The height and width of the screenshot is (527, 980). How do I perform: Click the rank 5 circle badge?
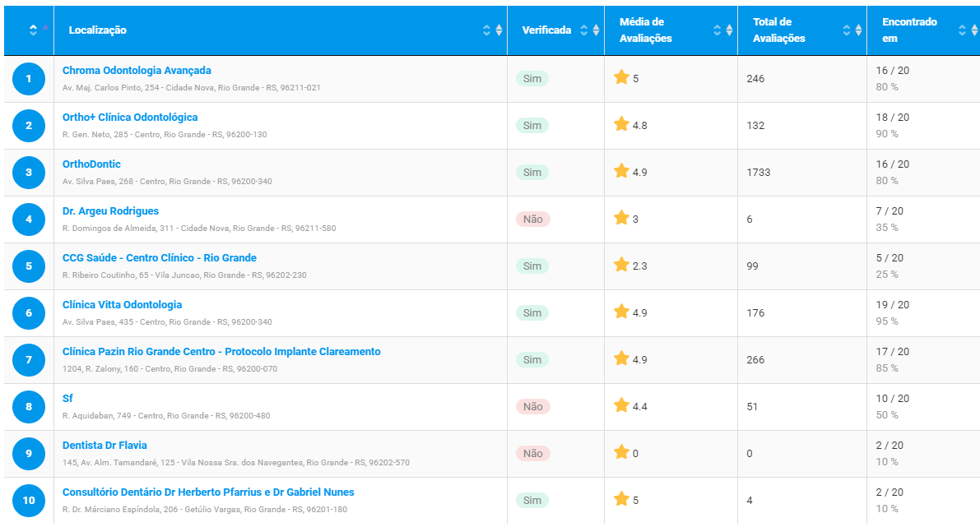coord(29,266)
